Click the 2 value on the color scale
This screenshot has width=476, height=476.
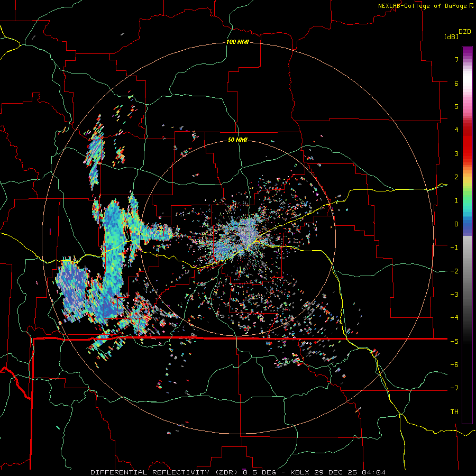pos(456,177)
